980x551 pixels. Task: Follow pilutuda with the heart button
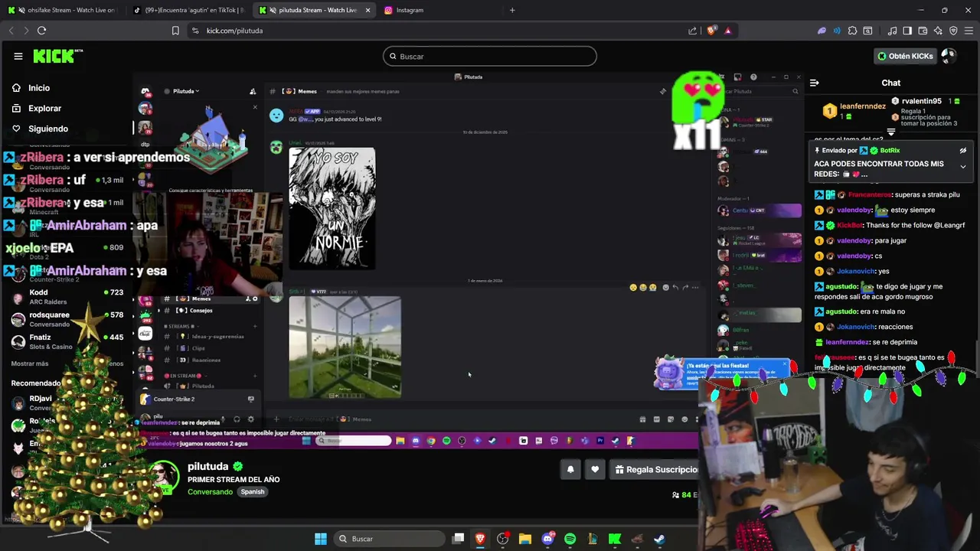click(x=595, y=470)
